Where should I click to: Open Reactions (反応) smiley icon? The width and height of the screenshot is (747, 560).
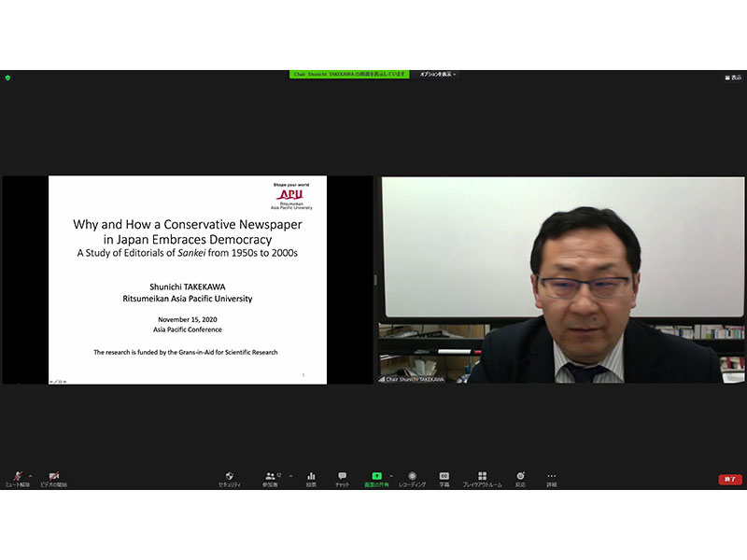(521, 477)
